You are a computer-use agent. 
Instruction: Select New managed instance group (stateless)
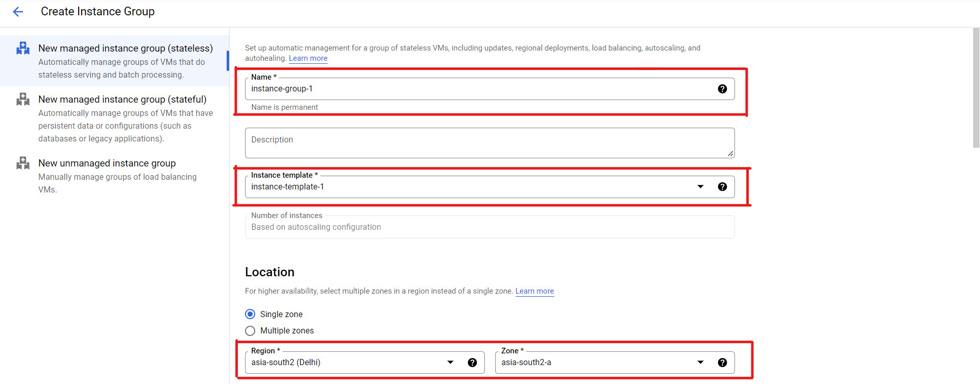point(114,61)
